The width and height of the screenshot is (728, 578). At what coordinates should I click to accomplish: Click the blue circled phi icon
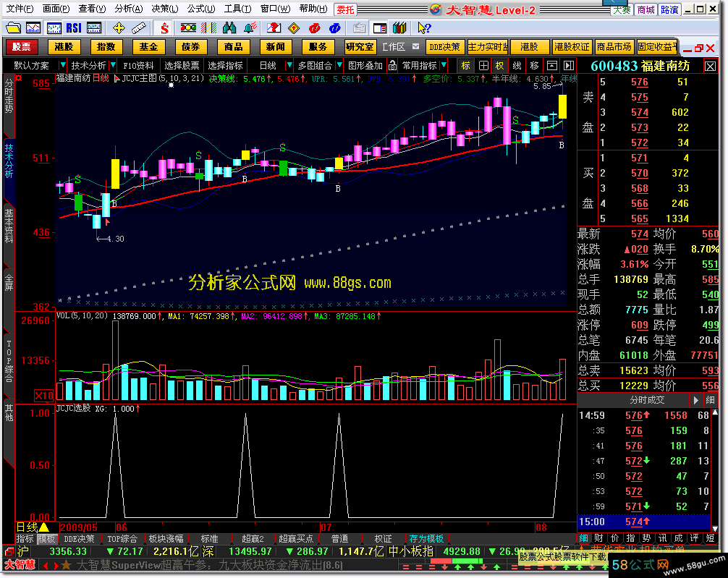335,28
